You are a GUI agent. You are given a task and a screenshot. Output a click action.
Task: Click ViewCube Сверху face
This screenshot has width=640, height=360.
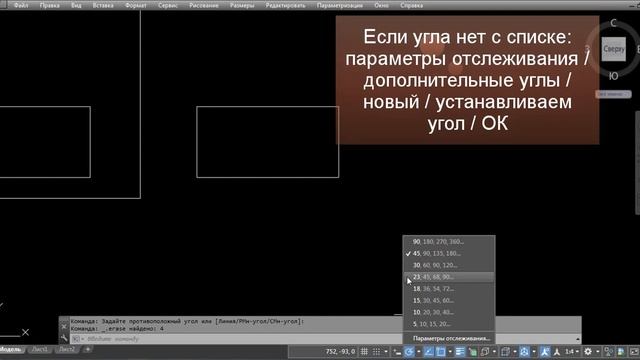[x=613, y=49]
